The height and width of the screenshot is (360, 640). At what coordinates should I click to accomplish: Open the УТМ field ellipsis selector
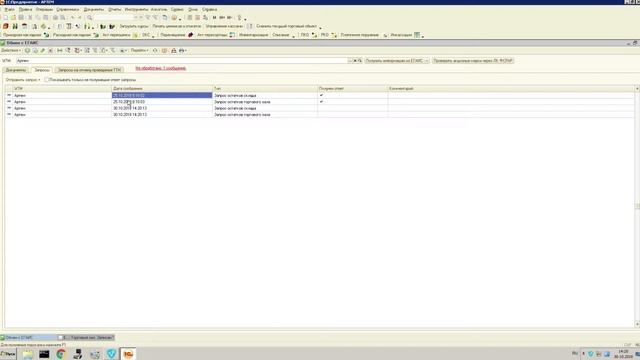point(350,61)
